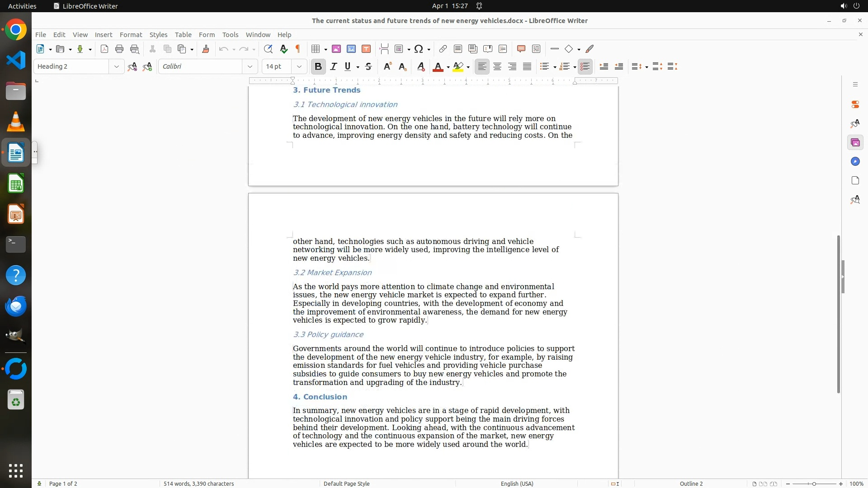
Task: Open the Format menu
Action: pos(131,35)
